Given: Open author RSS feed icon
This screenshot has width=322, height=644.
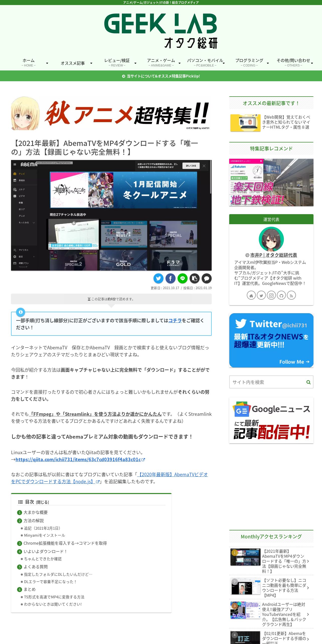Looking at the screenshot, I should (x=291, y=295).
